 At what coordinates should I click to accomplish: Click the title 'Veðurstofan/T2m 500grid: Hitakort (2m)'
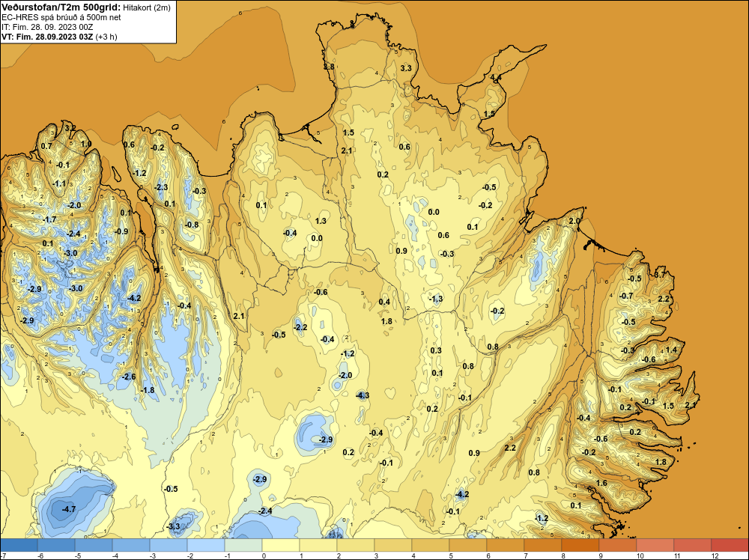pyautogui.click(x=85, y=7)
